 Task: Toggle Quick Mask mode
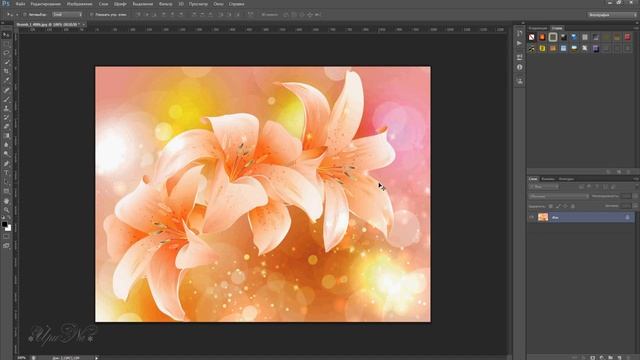pyautogui.click(x=6, y=237)
